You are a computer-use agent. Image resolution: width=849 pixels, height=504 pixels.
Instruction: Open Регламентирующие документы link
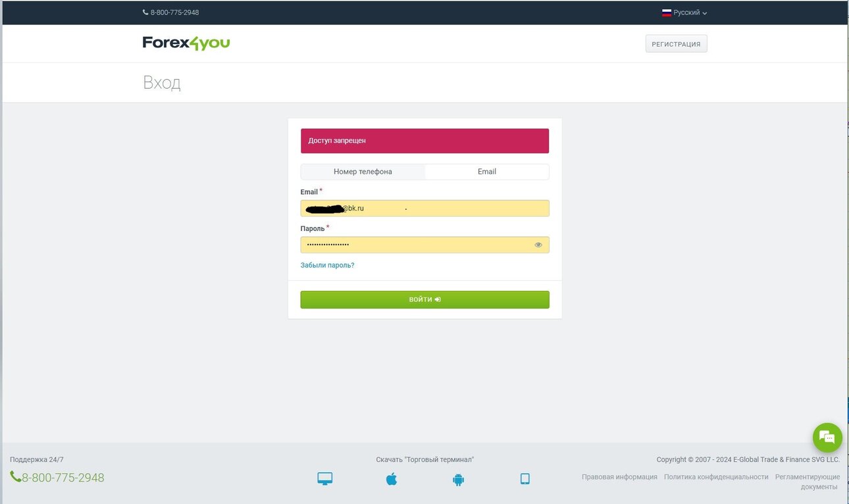(x=808, y=482)
